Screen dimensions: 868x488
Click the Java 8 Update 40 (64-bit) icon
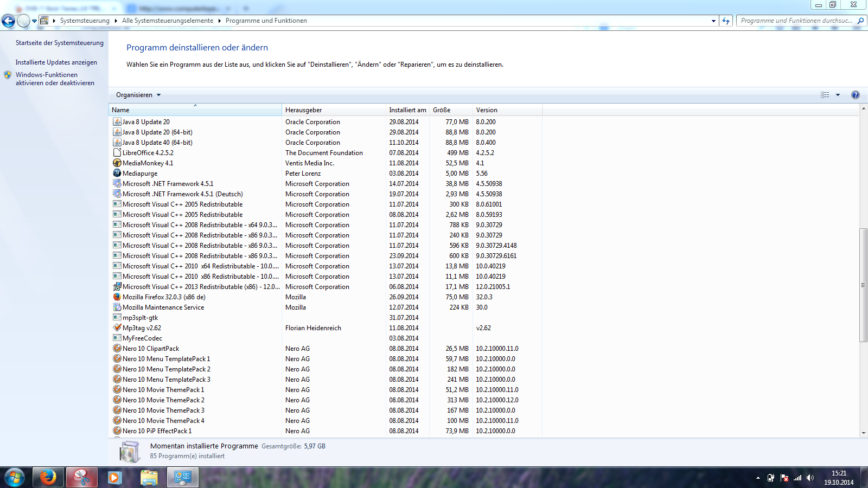[117, 143]
